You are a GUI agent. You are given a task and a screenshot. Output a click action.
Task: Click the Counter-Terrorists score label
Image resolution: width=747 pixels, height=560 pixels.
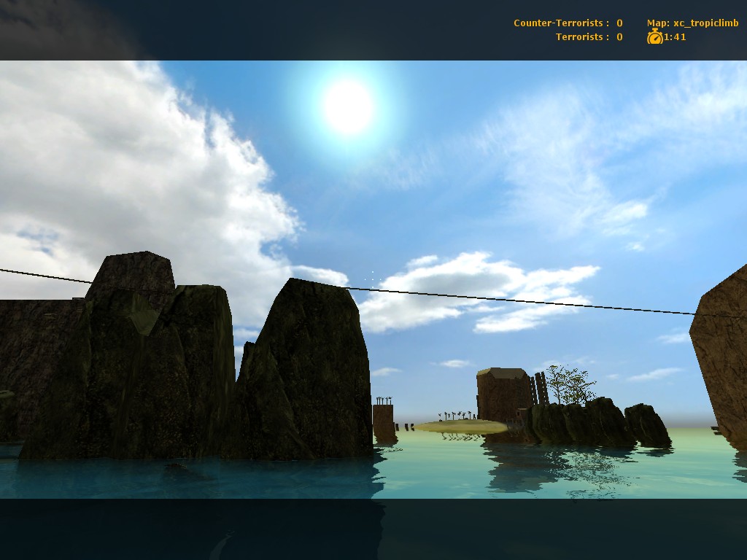[561, 23]
